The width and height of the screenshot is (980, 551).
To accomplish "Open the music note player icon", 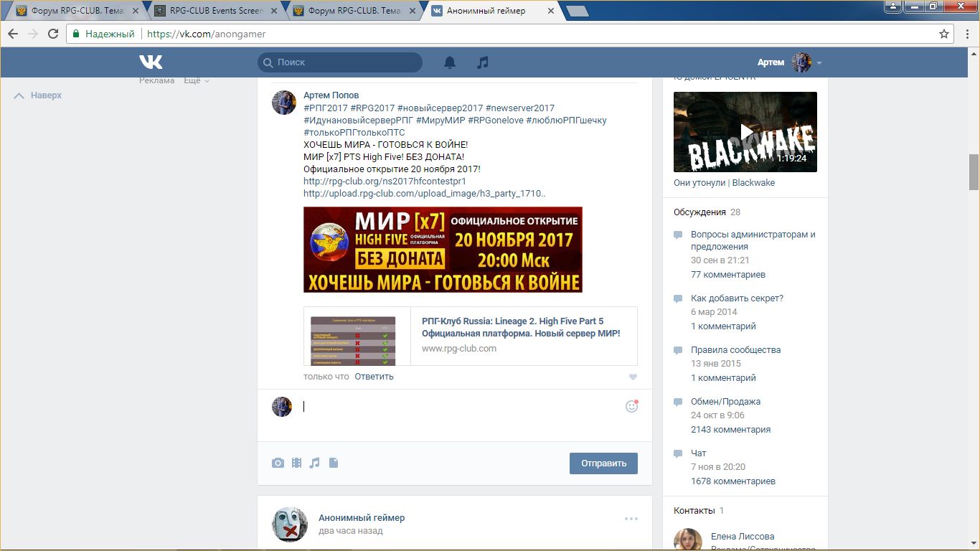I will point(483,62).
